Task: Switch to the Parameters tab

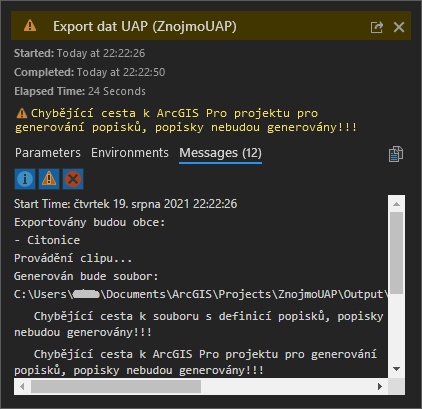Action: 48,153
